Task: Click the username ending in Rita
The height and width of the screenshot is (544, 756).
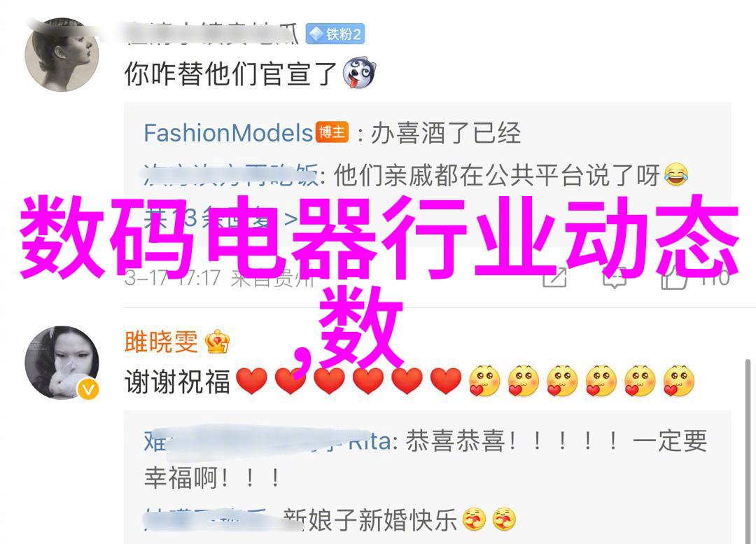Action: [267, 441]
